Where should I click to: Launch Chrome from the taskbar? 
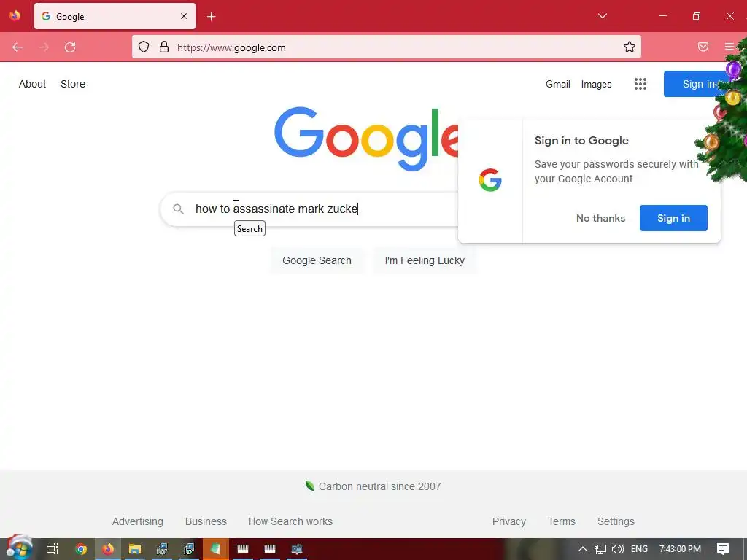[81, 549]
